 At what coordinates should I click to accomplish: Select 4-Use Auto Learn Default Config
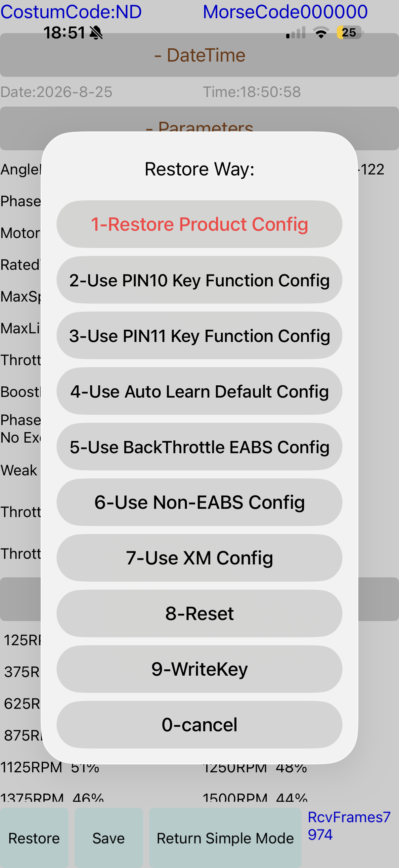(x=199, y=391)
